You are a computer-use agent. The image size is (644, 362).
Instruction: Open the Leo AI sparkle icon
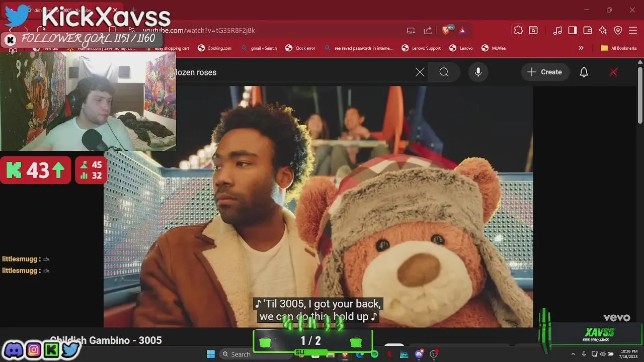pyautogui.click(x=603, y=31)
